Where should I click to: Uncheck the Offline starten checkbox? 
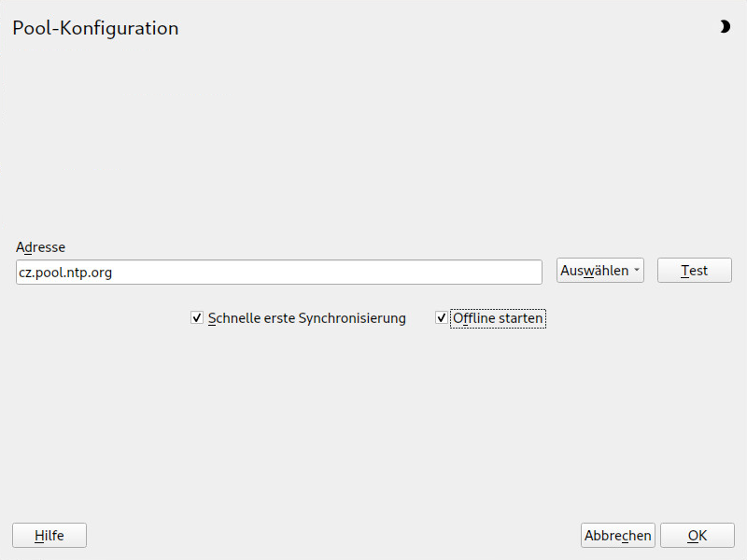pos(441,317)
